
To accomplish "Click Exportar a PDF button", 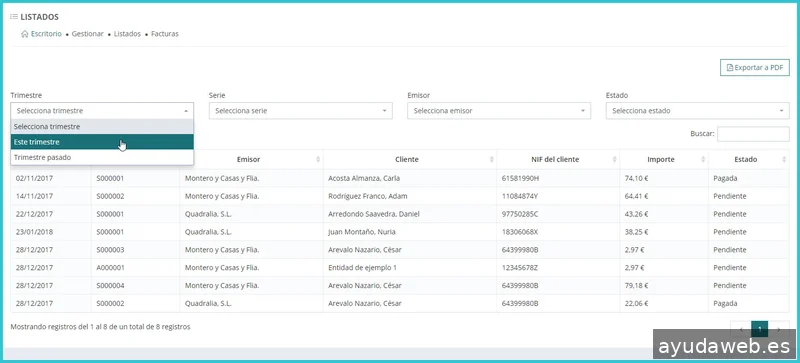I will tap(755, 67).
